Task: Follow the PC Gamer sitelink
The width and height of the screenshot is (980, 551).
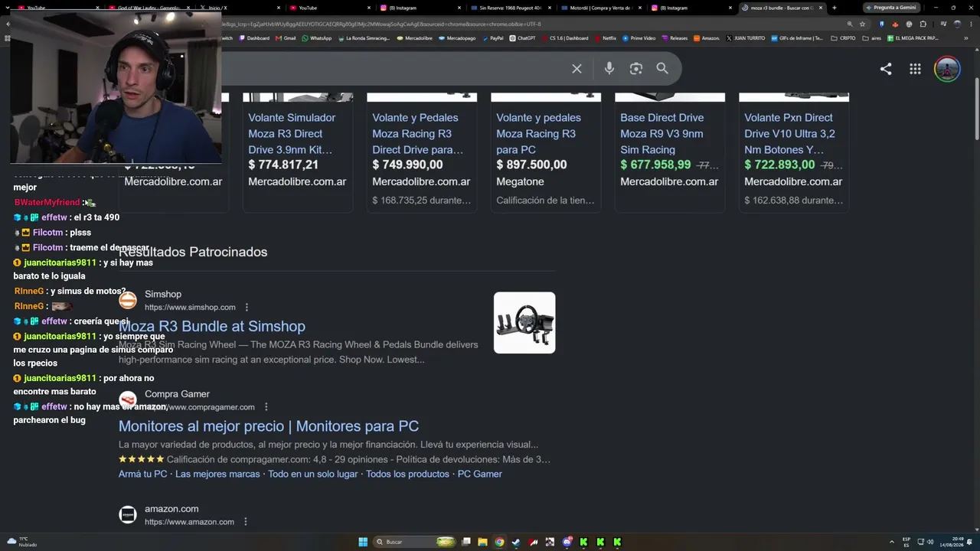Action: point(480,474)
